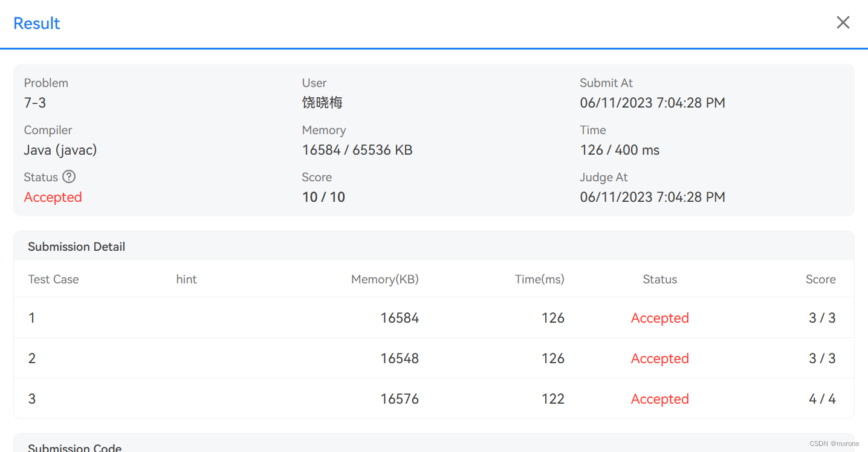Image resolution: width=868 pixels, height=452 pixels.
Task: Click the Time value 126 / 400 ms
Action: 620,150
